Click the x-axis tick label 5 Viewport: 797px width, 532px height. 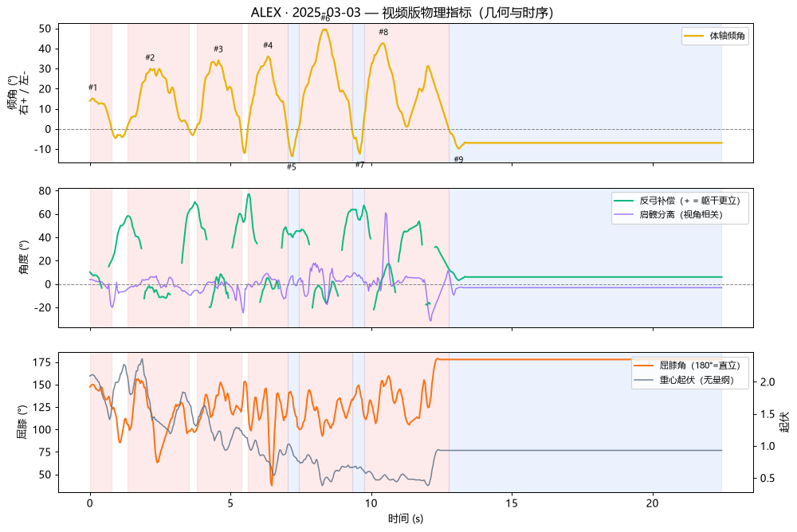231,503
